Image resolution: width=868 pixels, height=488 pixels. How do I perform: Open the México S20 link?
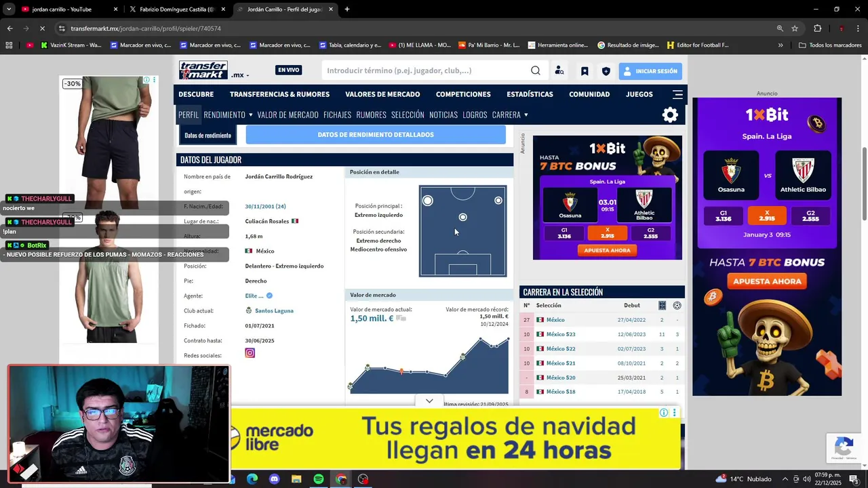point(561,378)
